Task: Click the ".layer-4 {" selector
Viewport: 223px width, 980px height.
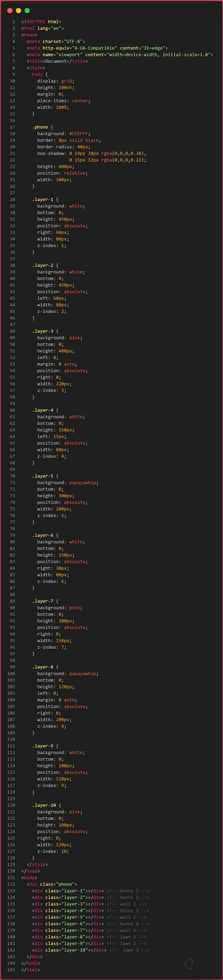Action: (45, 410)
